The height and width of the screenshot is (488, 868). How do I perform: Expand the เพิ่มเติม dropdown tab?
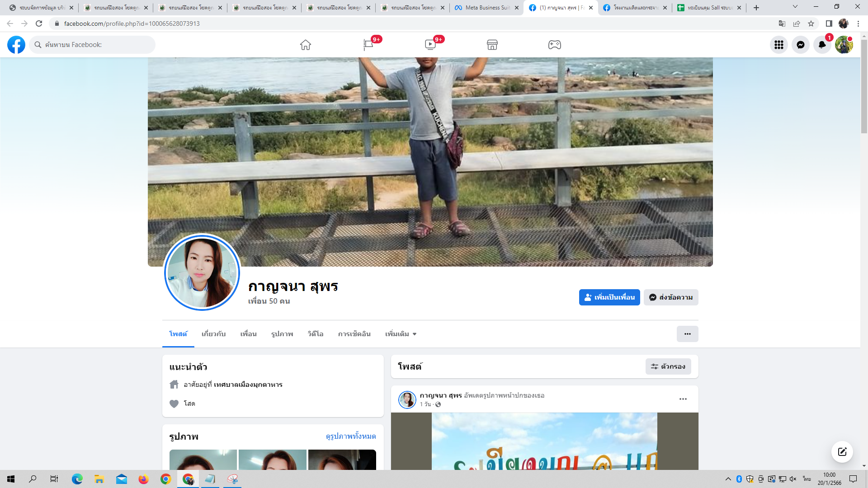(x=401, y=334)
